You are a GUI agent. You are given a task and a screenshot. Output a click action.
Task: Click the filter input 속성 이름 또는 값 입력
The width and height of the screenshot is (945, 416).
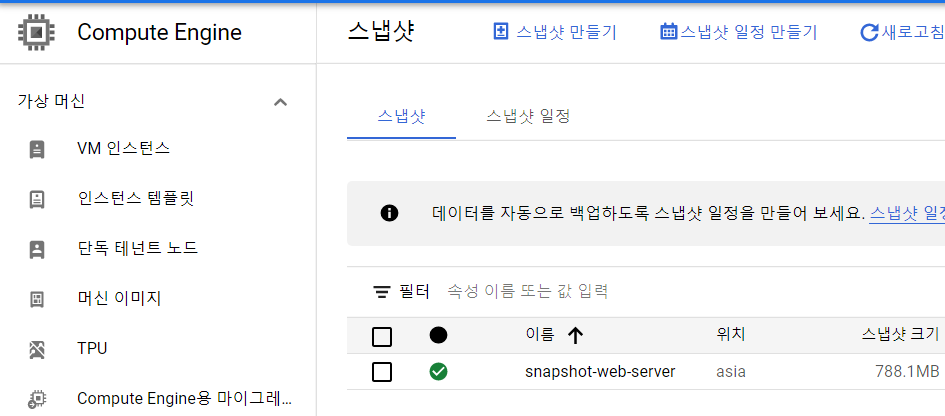pyautogui.click(x=527, y=292)
